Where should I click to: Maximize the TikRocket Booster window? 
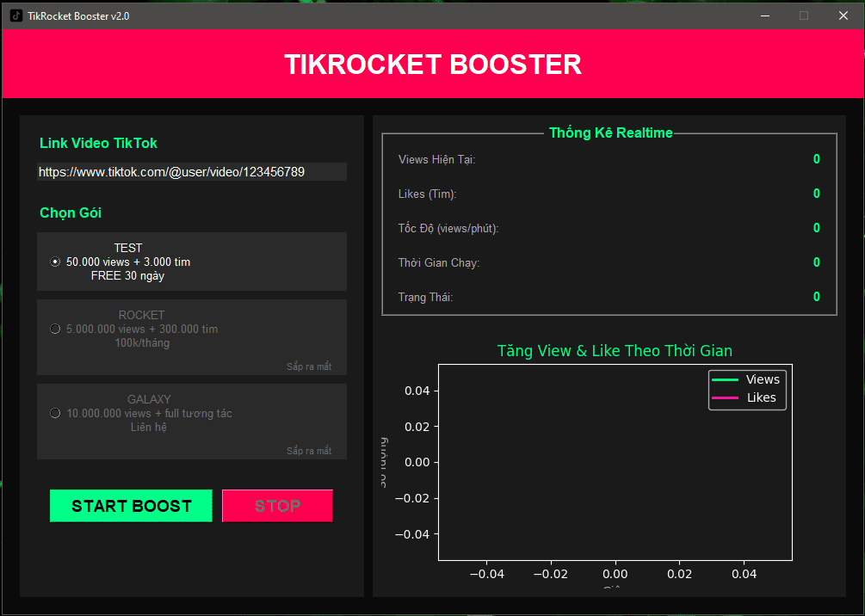pyautogui.click(x=804, y=15)
